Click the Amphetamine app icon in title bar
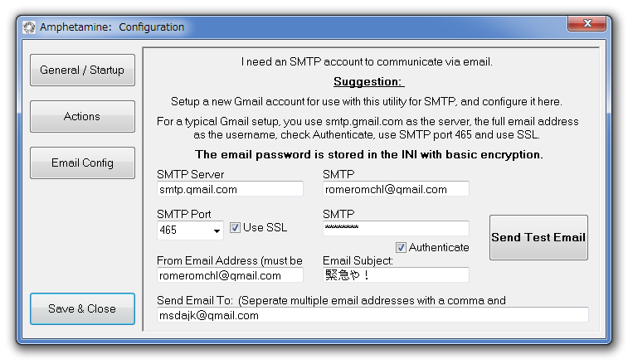Image resolution: width=628 pixels, height=364 pixels. pyautogui.click(x=29, y=27)
